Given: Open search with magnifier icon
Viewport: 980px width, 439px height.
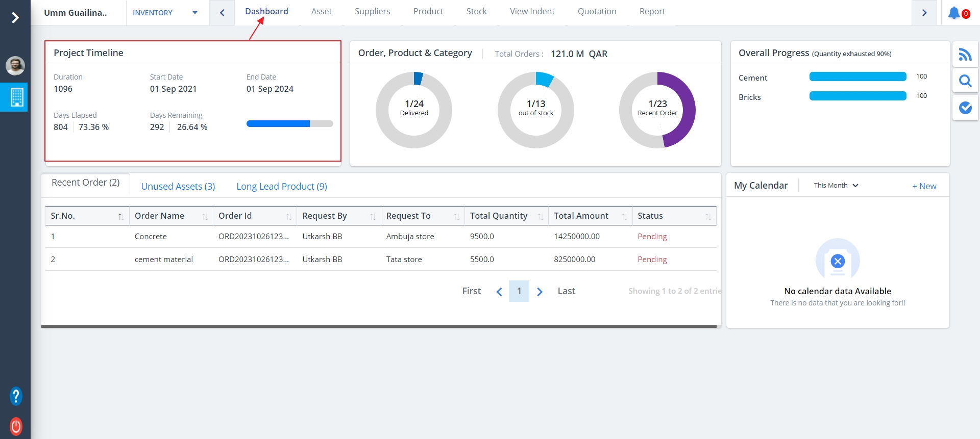Looking at the screenshot, I should (965, 81).
